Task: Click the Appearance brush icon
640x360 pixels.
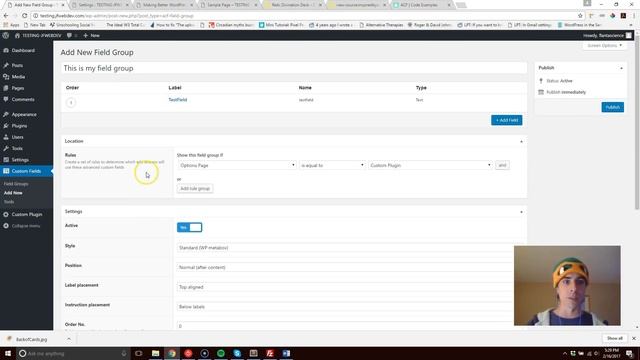Action: [x=6, y=114]
